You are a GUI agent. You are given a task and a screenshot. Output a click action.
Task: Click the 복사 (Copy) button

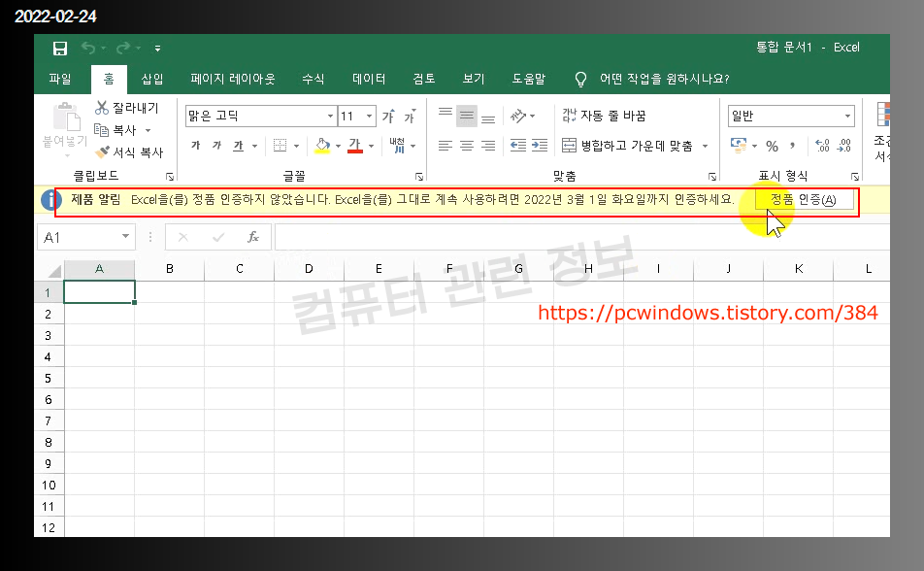[116, 130]
